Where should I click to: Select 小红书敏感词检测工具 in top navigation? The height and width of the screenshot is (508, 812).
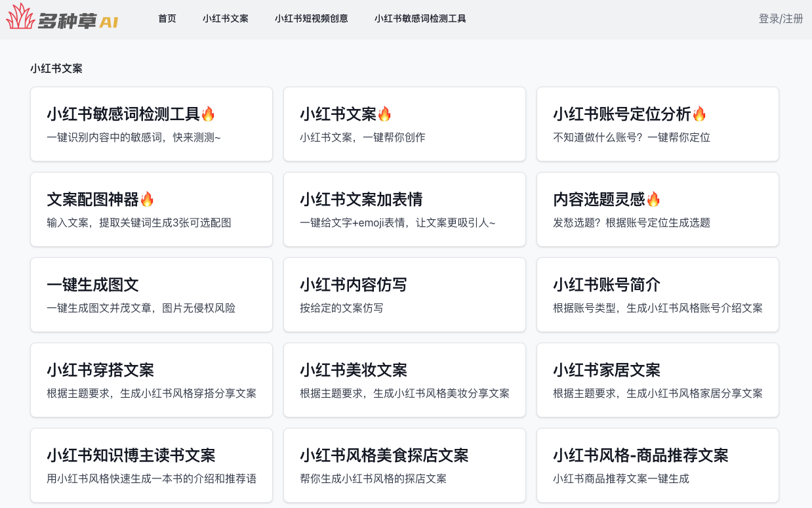click(x=420, y=18)
